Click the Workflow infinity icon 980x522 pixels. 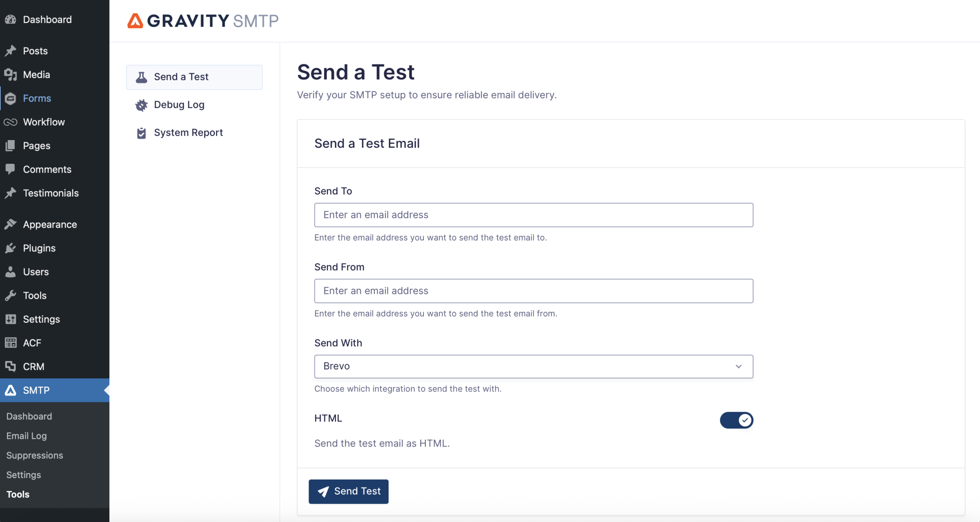(11, 122)
